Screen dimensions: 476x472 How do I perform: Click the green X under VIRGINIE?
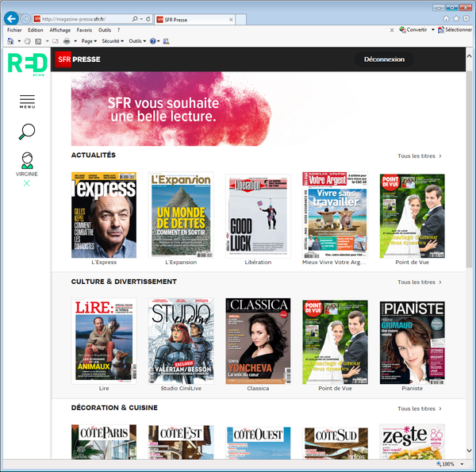tap(27, 183)
